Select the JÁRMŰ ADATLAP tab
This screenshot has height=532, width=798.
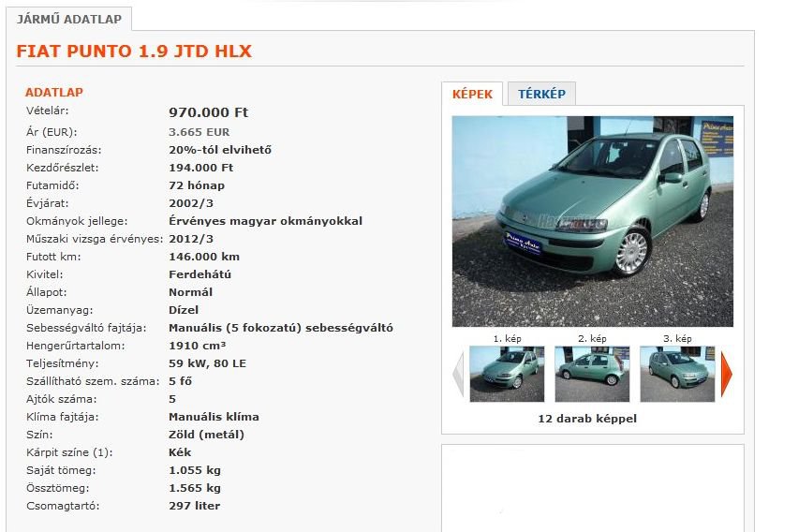click(x=69, y=20)
